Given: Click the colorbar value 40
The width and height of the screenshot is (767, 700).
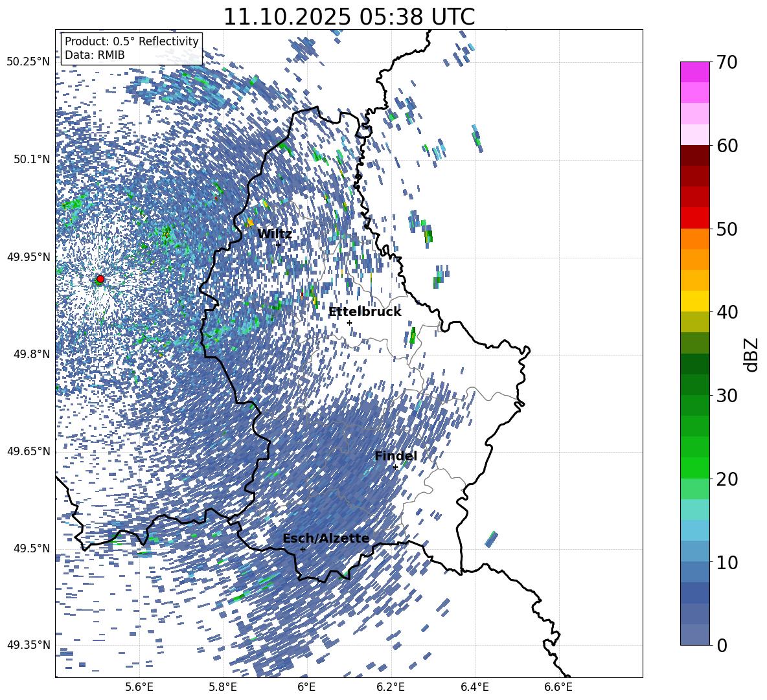Looking at the screenshot, I should (727, 312).
